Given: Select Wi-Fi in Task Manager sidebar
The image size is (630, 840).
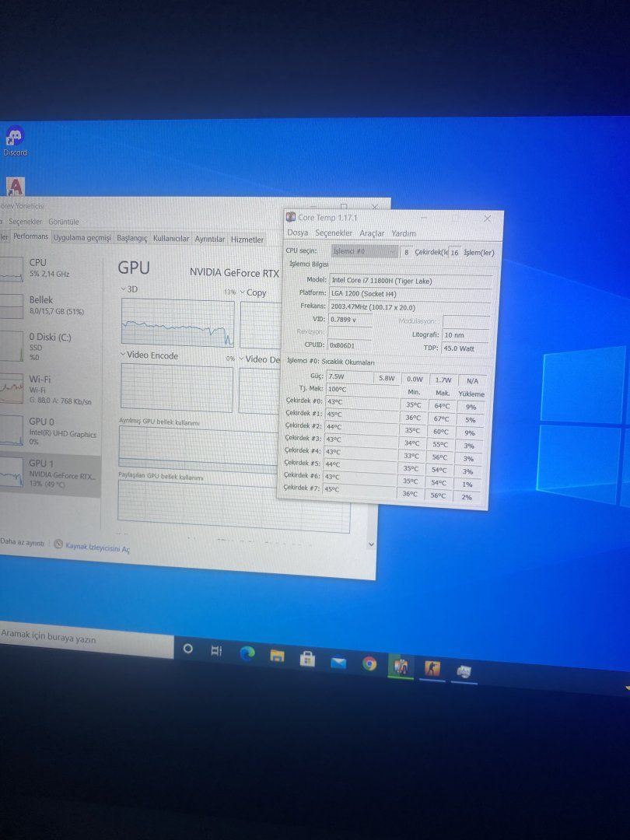Looking at the screenshot, I should [x=51, y=390].
